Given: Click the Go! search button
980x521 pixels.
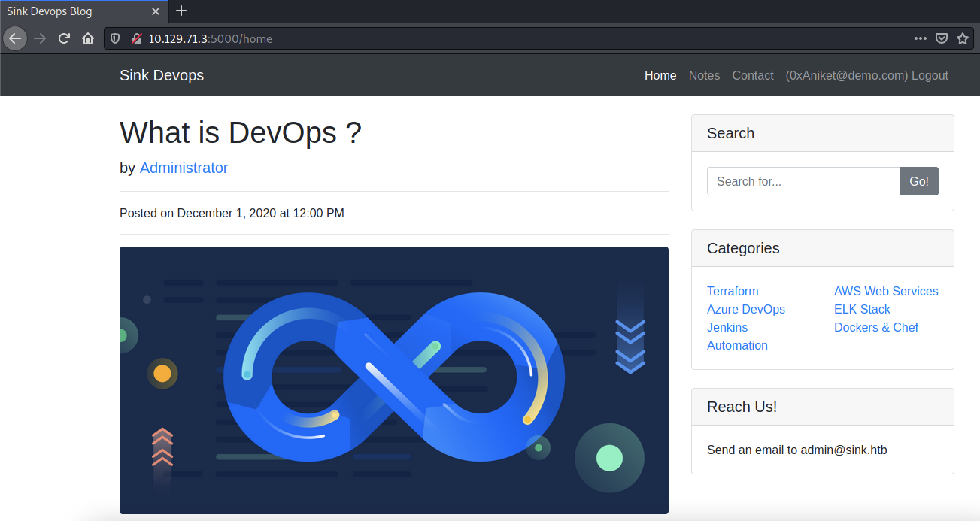Looking at the screenshot, I should 919,181.
